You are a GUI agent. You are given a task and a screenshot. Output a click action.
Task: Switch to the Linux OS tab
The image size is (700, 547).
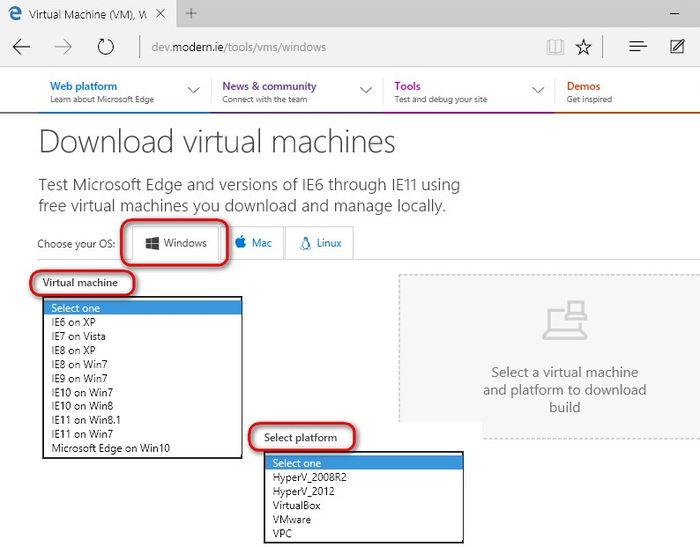click(320, 243)
